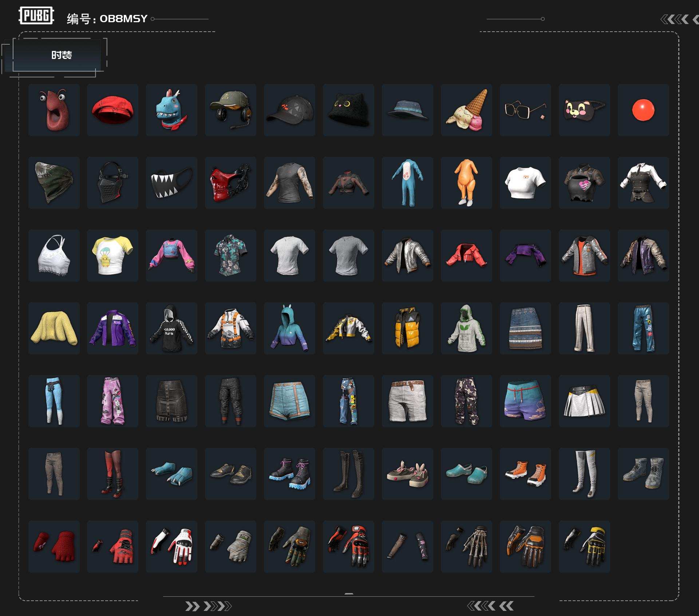Click the red clown nose item
Screen dimensions: 699x616
(643, 110)
